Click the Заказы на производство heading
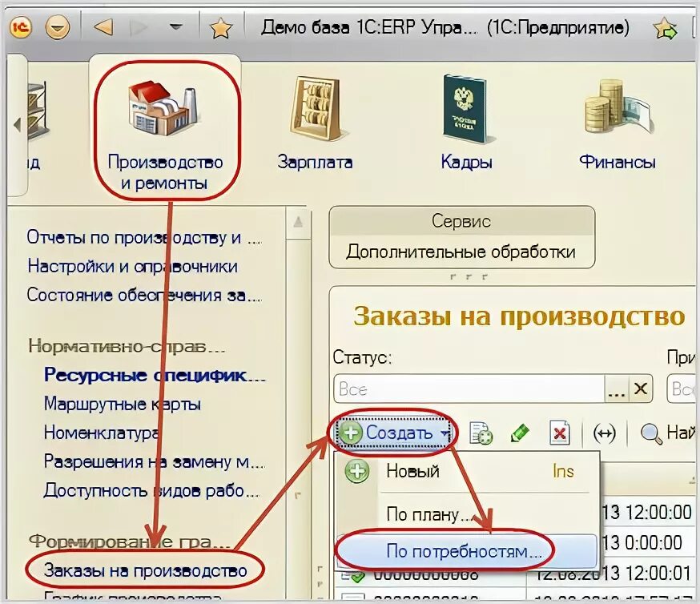This screenshot has width=700, height=604. pos(519,316)
